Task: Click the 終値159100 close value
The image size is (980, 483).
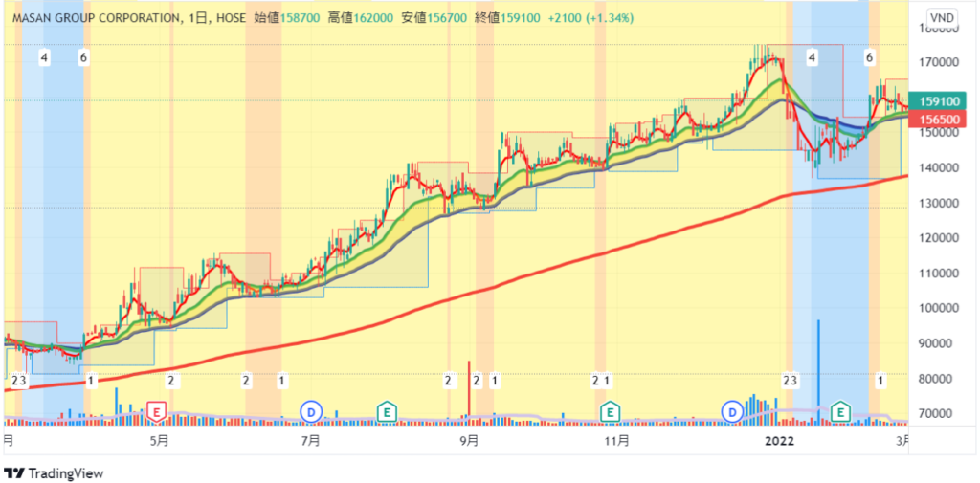Action: 507,18
